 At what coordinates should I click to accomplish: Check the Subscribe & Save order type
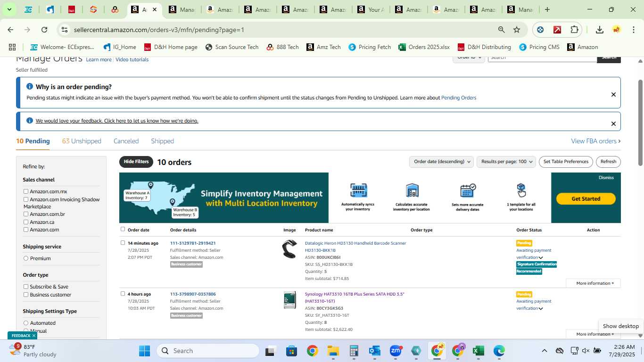coord(26,287)
